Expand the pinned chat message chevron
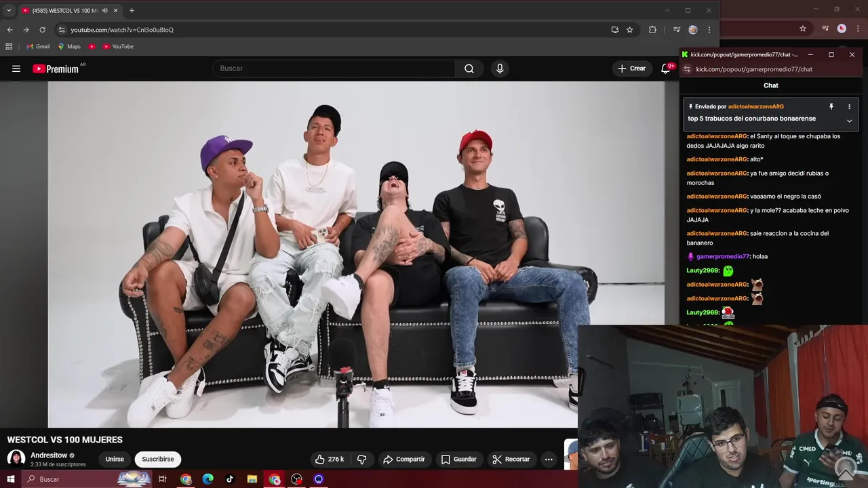 coord(849,121)
